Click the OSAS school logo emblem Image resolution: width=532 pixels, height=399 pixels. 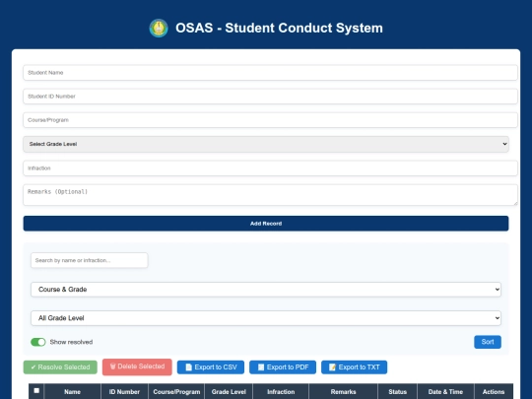(159, 28)
